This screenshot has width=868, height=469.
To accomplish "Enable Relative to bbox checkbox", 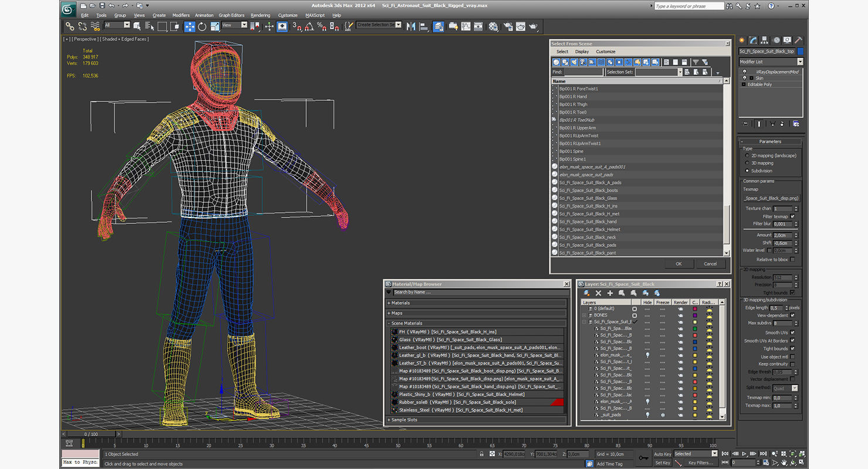I will coord(792,259).
